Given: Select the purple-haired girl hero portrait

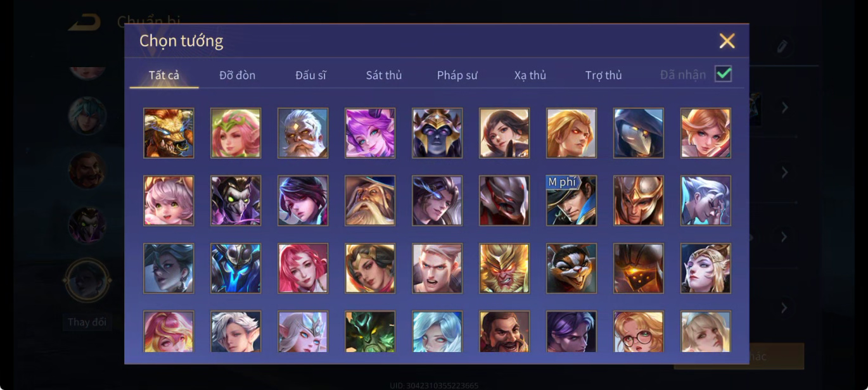Looking at the screenshot, I should pos(370,133).
